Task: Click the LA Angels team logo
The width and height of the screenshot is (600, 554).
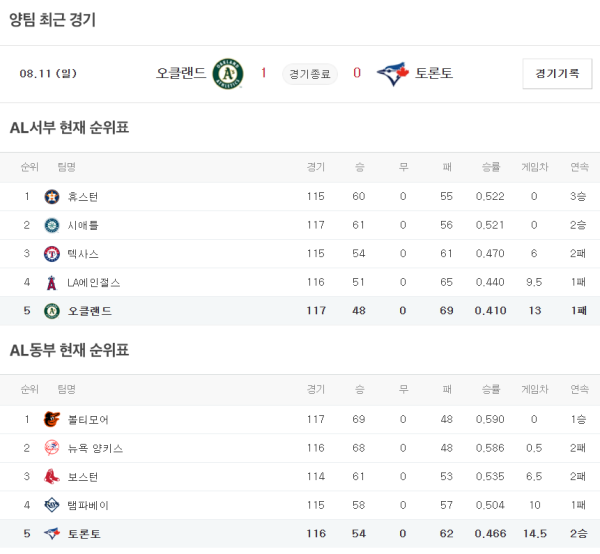Action: pos(52,283)
